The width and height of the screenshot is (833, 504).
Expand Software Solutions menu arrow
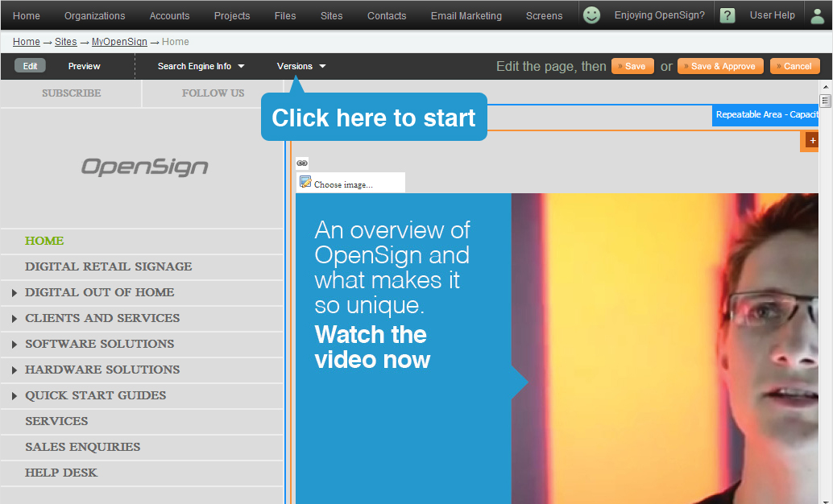click(15, 344)
